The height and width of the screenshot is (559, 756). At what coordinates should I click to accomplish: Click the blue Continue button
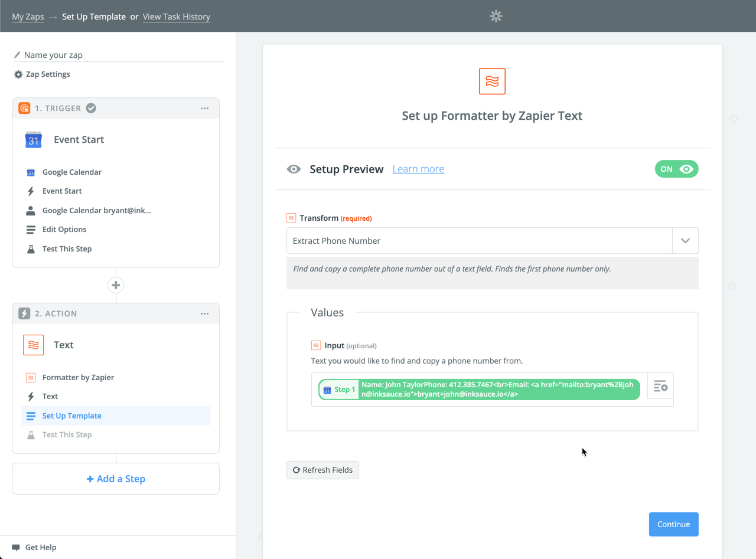click(x=673, y=524)
